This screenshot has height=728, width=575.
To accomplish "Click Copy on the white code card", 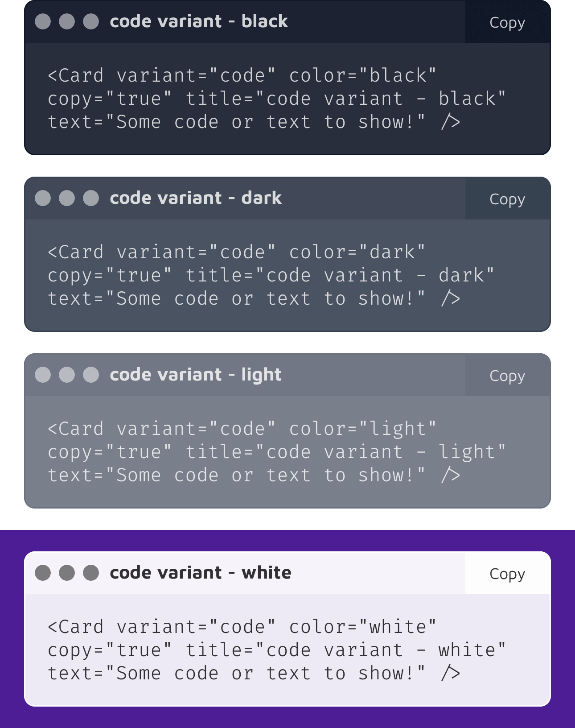I will click(507, 574).
